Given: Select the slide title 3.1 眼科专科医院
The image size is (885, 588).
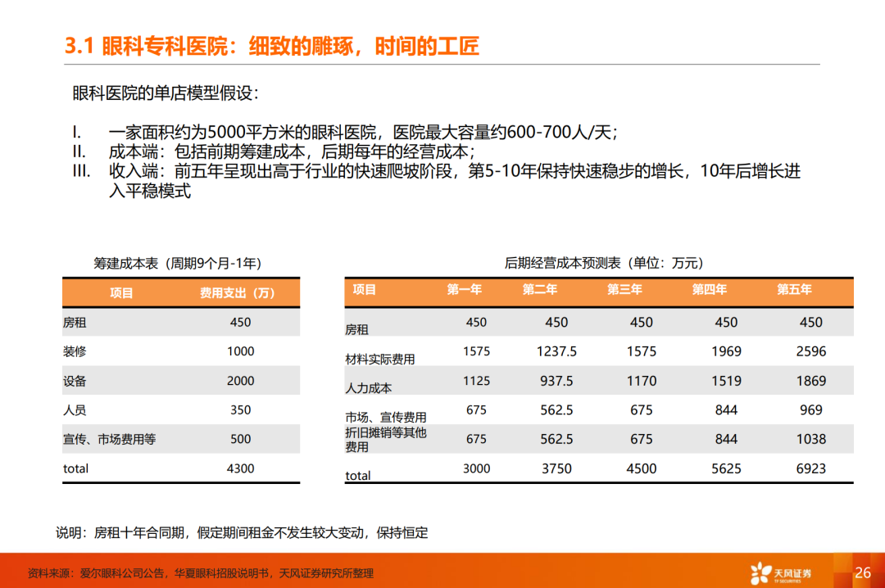Looking at the screenshot, I should (272, 46).
